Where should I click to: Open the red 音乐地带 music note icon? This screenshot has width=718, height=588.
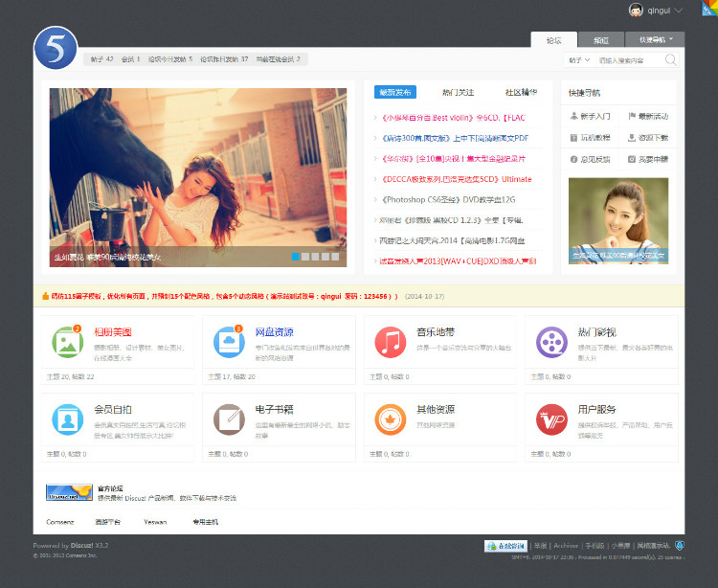click(x=391, y=342)
